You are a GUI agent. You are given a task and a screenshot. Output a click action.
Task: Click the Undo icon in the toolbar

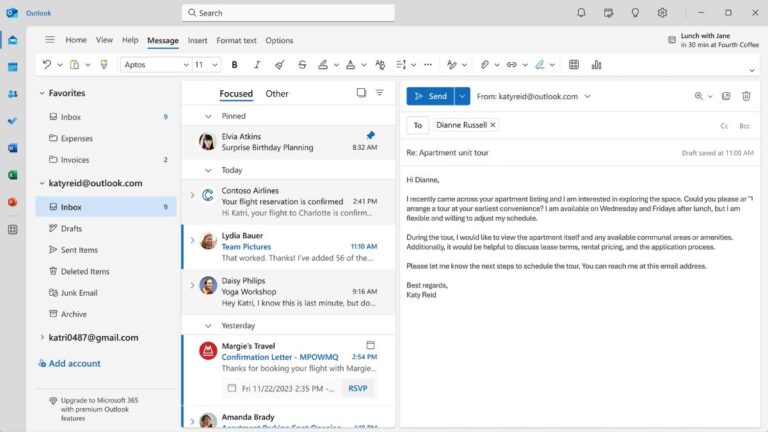[47, 65]
